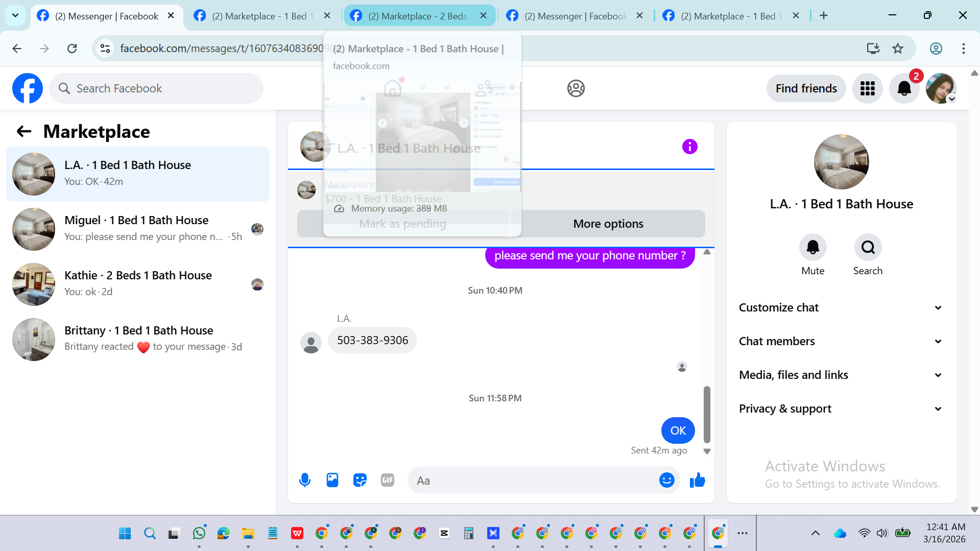
Task: Expand Chat members section
Action: (x=841, y=341)
